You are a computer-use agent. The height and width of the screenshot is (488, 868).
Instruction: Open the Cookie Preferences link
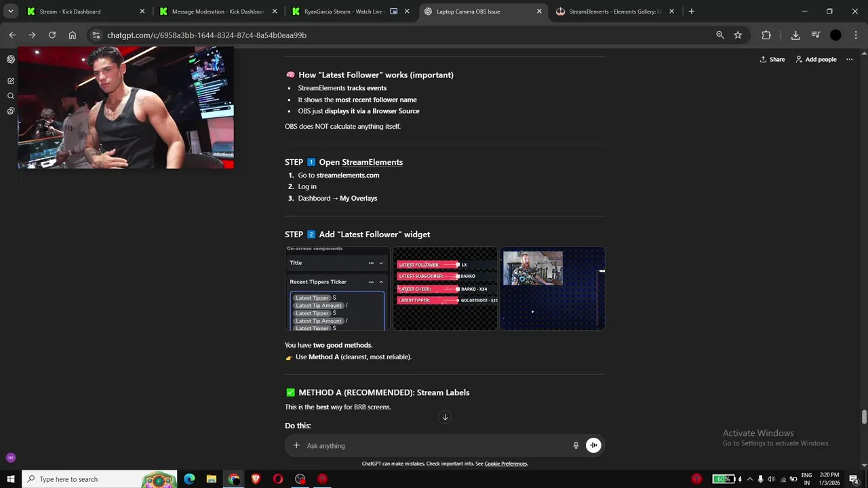click(x=506, y=464)
